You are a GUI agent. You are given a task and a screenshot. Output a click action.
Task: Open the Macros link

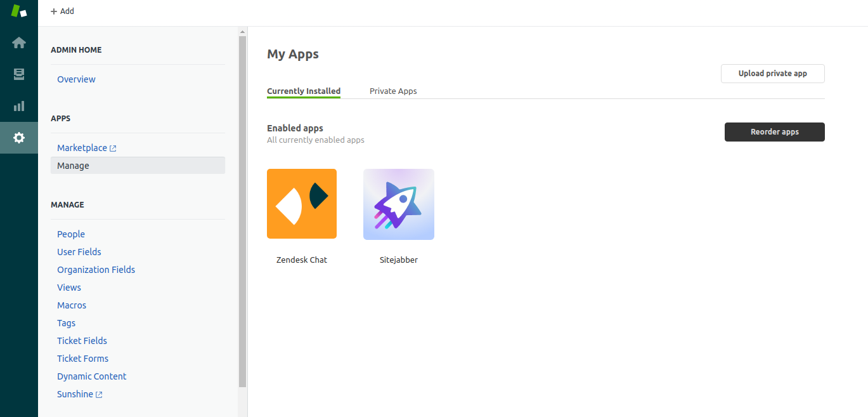coord(72,305)
